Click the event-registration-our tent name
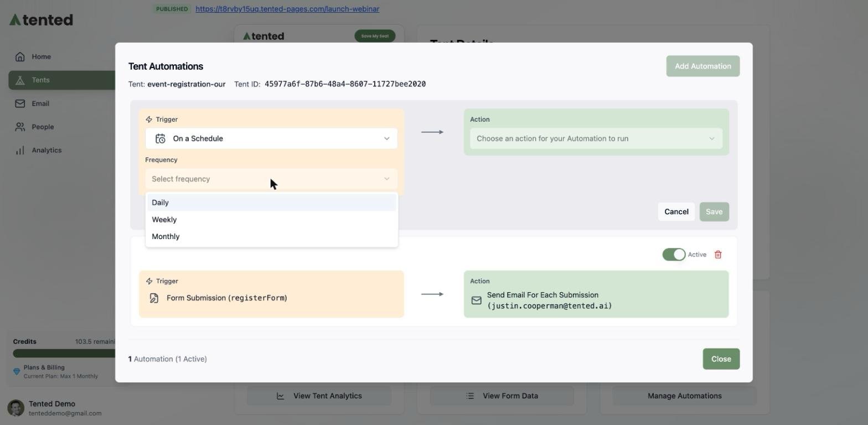The height and width of the screenshot is (425, 868). [187, 84]
